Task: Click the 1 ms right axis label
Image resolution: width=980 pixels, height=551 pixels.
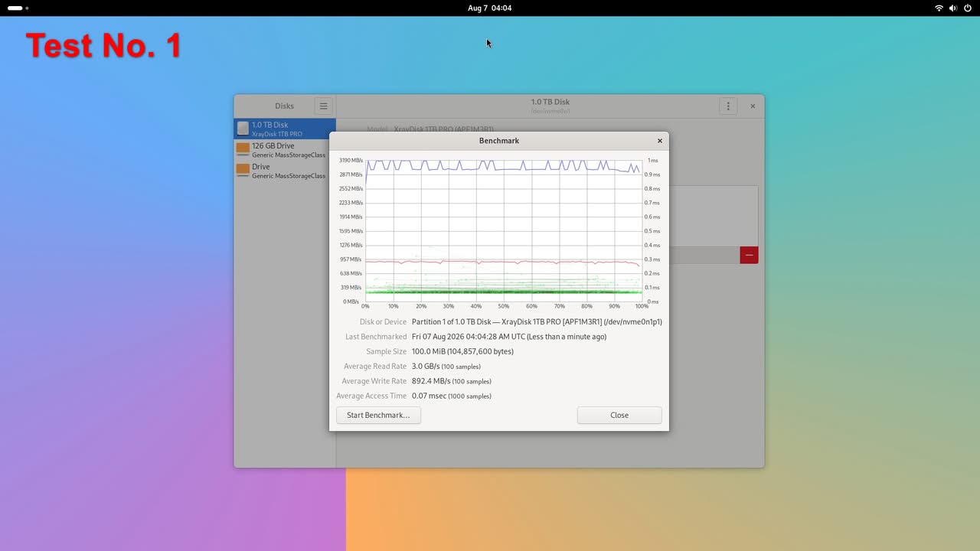Action: (653, 161)
